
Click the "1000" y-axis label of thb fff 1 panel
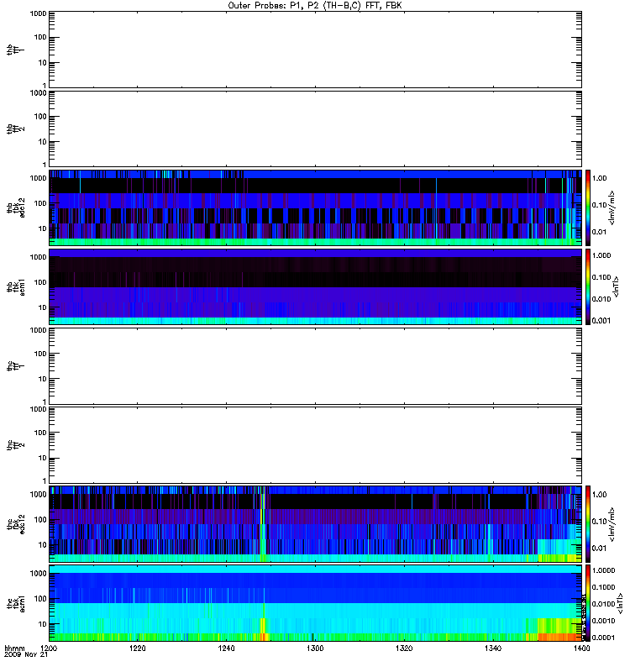coord(38,13)
